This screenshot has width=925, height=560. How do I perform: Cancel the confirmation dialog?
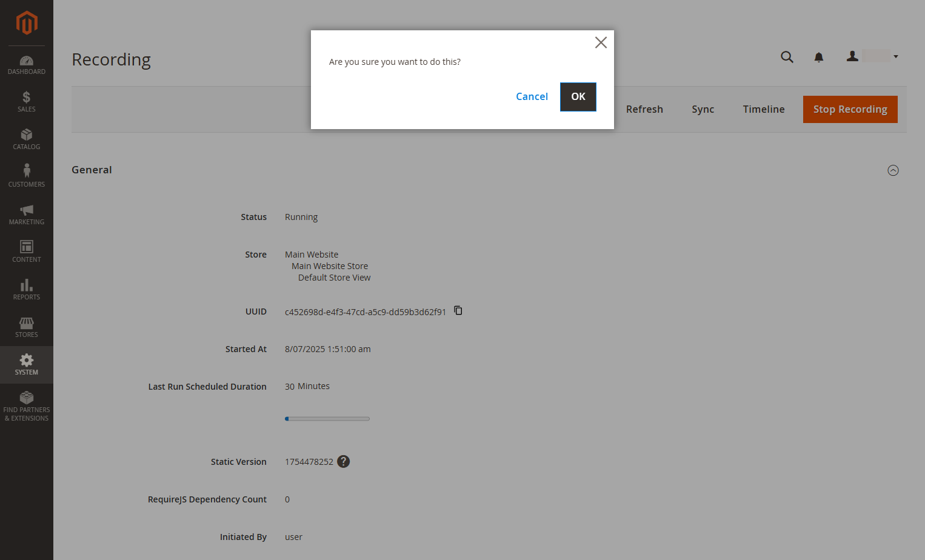coord(532,96)
